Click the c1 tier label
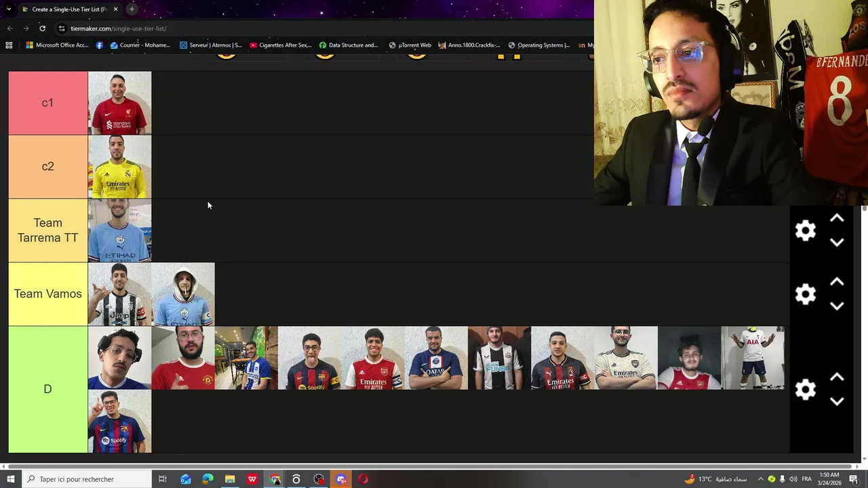 click(47, 103)
